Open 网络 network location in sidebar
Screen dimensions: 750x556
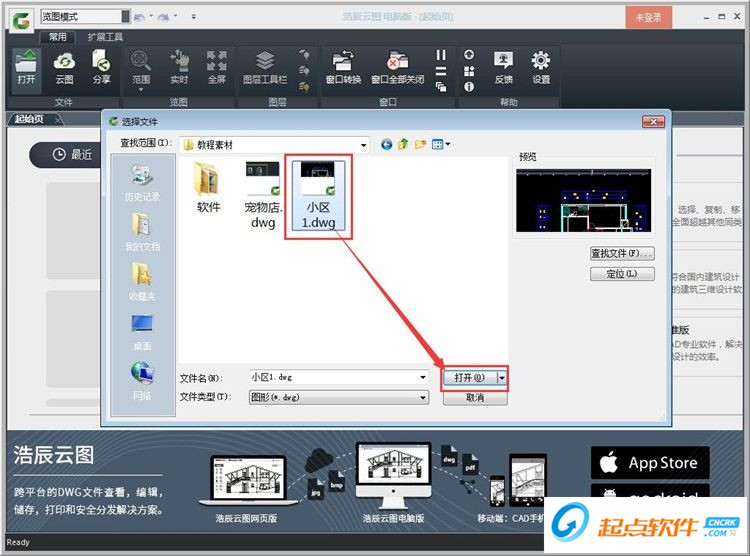coord(142,381)
